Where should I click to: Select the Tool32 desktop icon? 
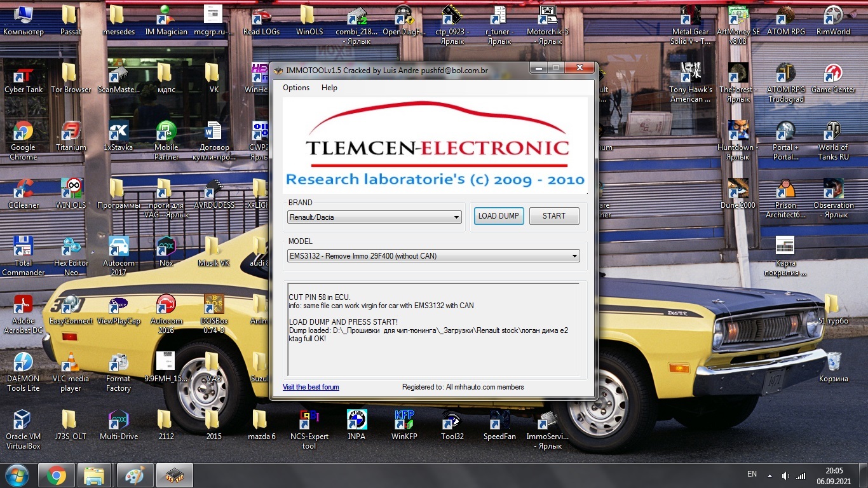(x=452, y=426)
